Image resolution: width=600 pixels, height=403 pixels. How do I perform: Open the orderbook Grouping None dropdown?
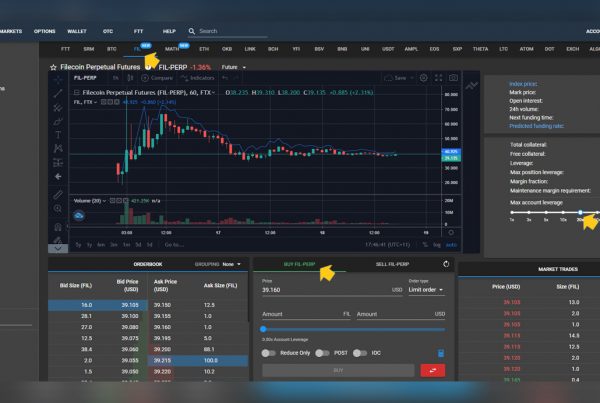pyautogui.click(x=232, y=264)
